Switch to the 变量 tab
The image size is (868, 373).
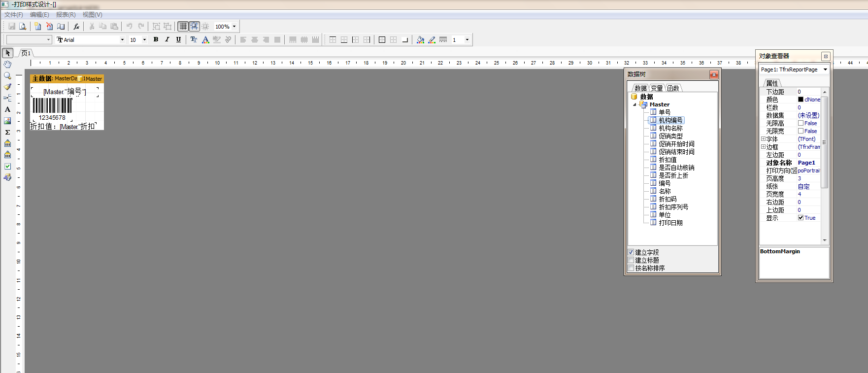657,88
